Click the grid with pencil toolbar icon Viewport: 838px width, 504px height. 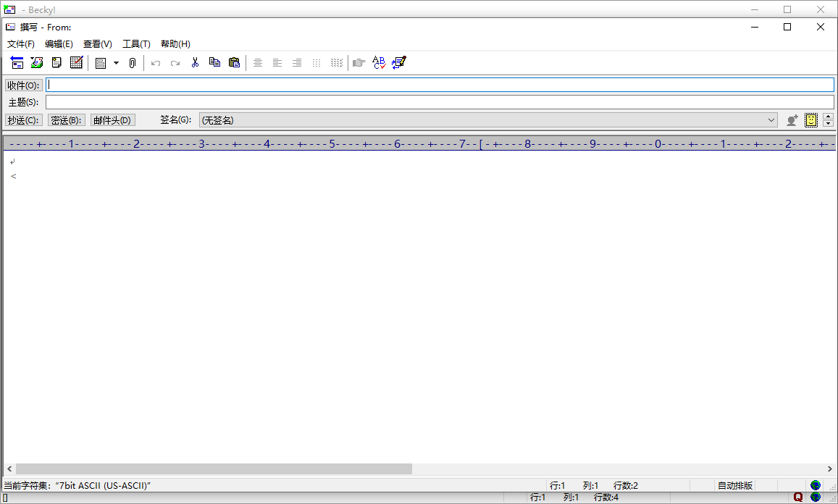coord(77,63)
